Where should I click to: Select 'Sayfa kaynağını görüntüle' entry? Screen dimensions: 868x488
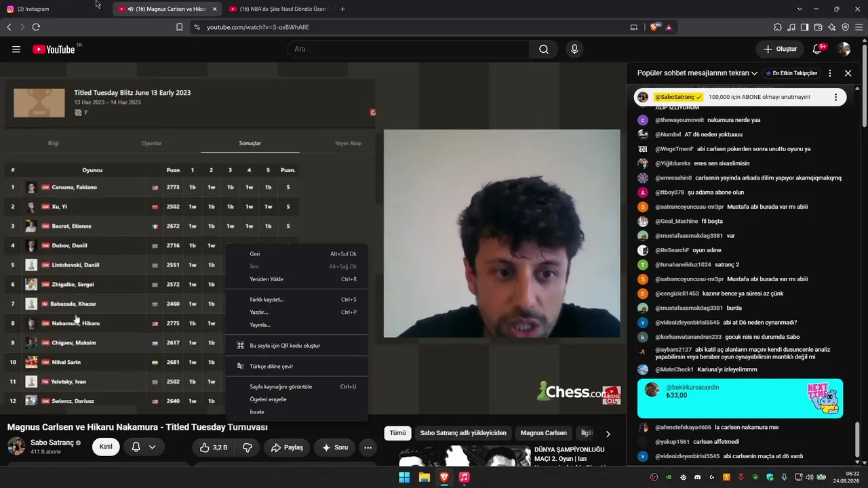[296, 387]
